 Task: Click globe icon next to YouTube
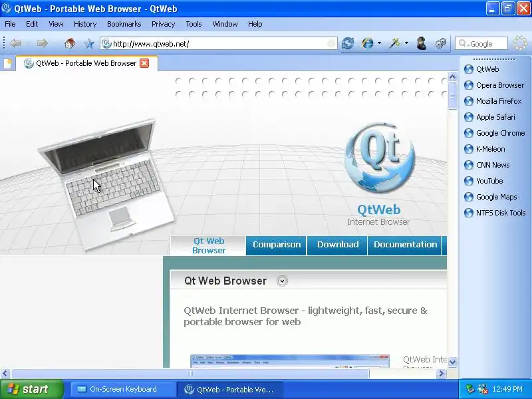pyautogui.click(x=469, y=181)
